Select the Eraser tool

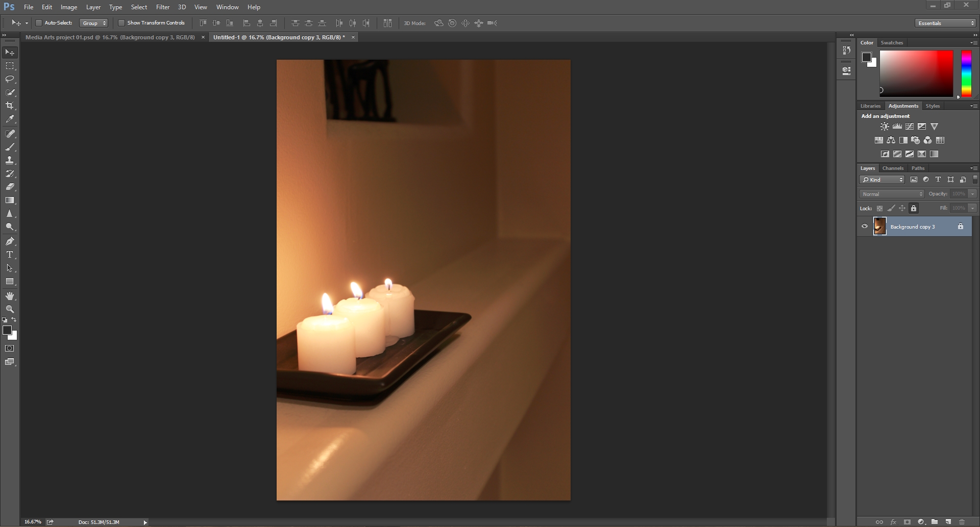(x=10, y=187)
